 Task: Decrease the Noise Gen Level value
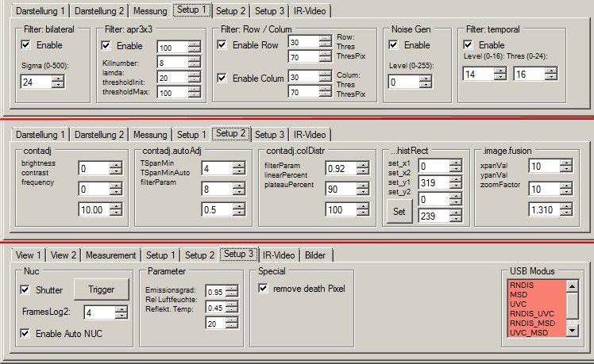pyautogui.click(x=426, y=85)
